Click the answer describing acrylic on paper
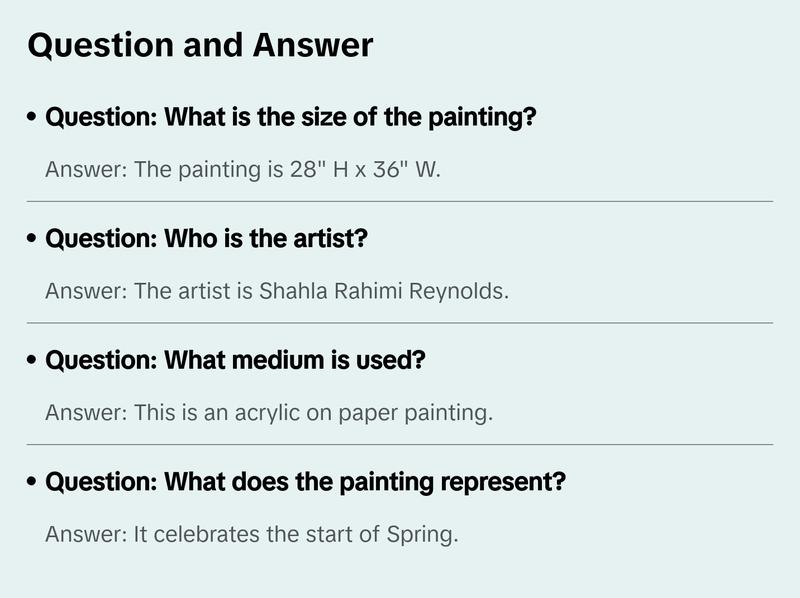This screenshot has height=598, width=800. [269, 412]
